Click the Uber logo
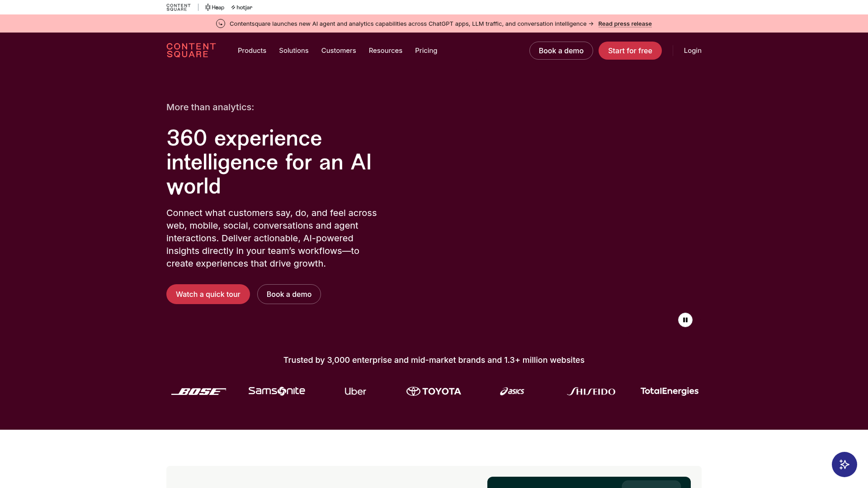This screenshot has height=488, width=868. (x=355, y=391)
